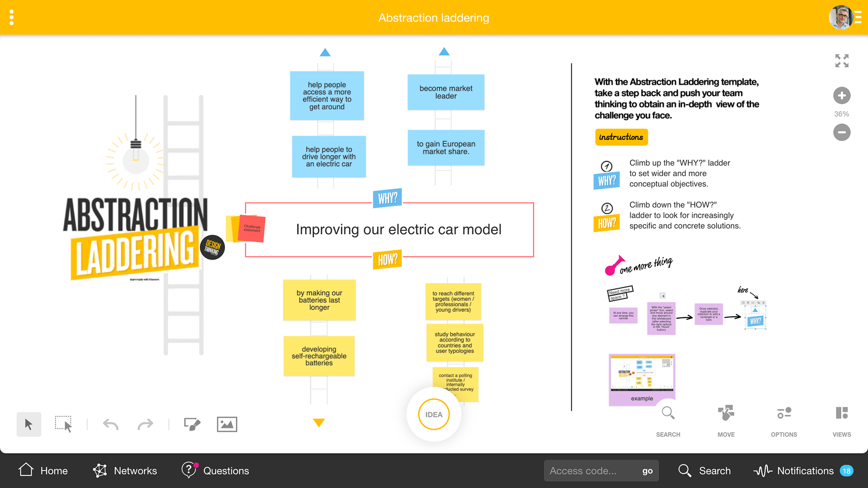Open the example board thumbnail
868x488 pixels.
pos(642,379)
